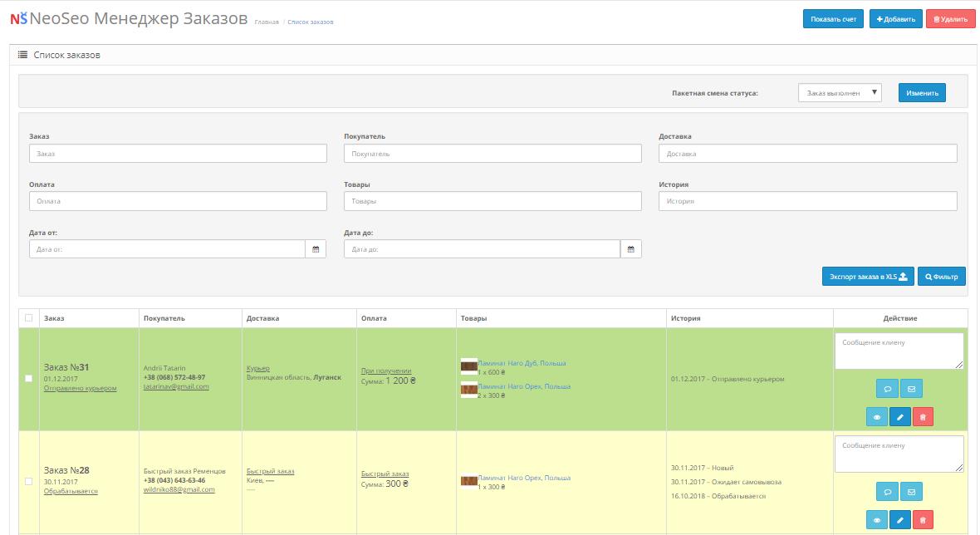Edit order №28 using the pencil icon
The width and height of the screenshot is (980, 535).
coord(899,520)
